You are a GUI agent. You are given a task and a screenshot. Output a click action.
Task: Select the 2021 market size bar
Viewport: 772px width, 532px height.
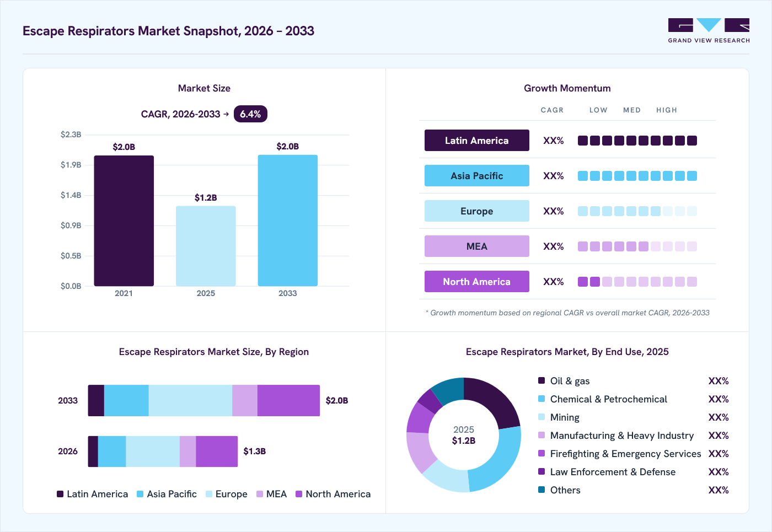tap(124, 221)
